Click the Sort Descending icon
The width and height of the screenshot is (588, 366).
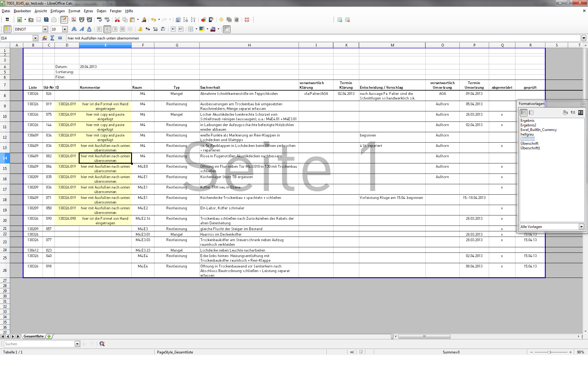point(193,20)
